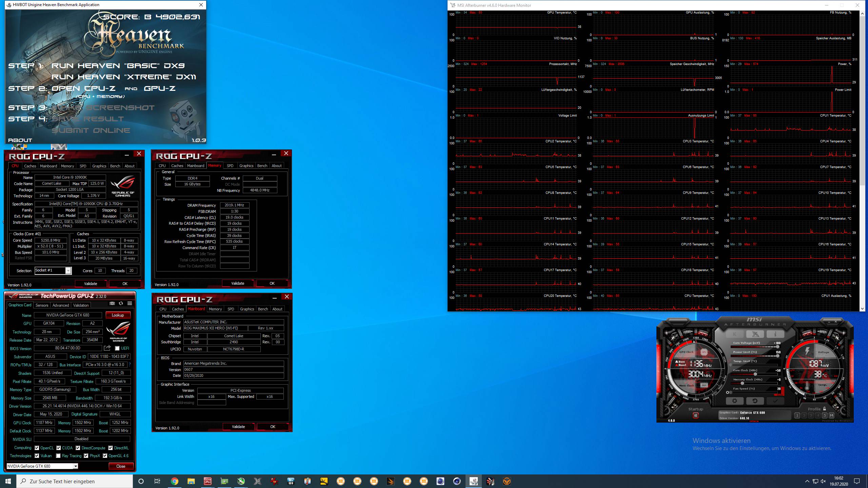The width and height of the screenshot is (868, 488).
Task: Toggle the Vulkan checkbox
Action: (x=37, y=456)
